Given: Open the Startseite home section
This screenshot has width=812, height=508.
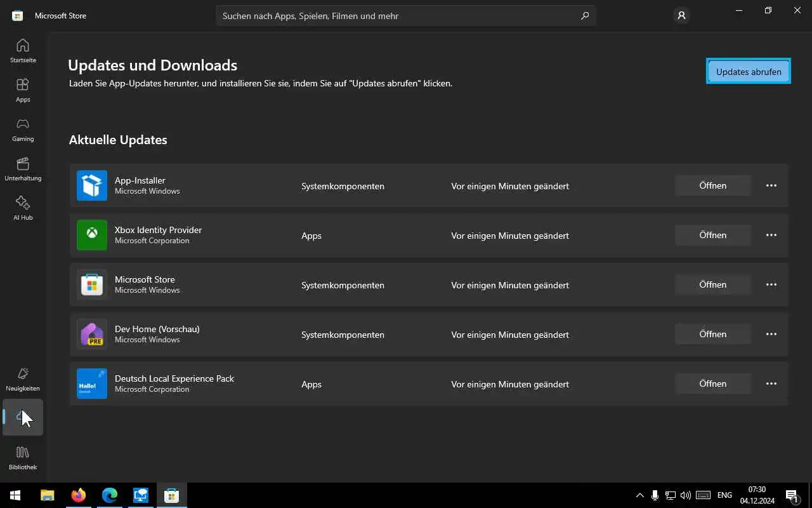Looking at the screenshot, I should (x=23, y=51).
